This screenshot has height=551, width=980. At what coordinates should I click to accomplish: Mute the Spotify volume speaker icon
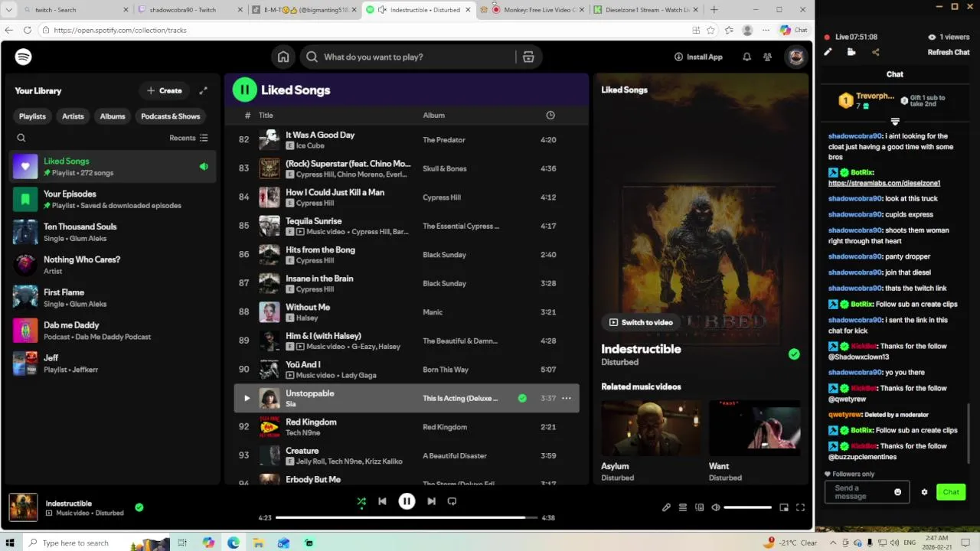[716, 507]
